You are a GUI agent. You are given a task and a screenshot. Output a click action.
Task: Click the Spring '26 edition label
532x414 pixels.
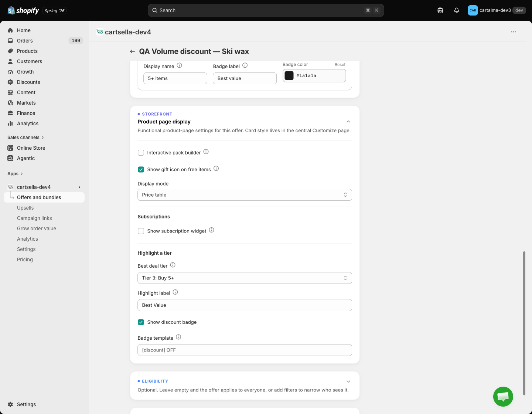[54, 11]
